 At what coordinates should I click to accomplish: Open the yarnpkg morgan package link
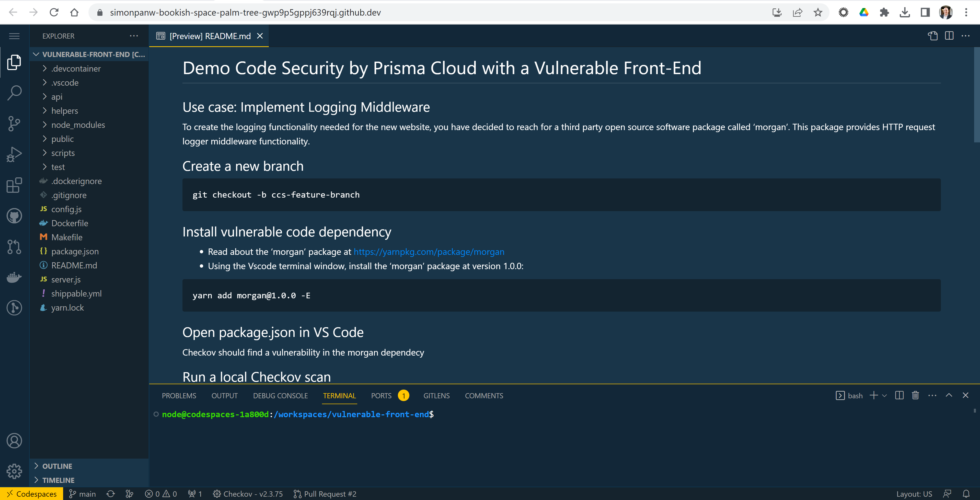[x=429, y=252]
